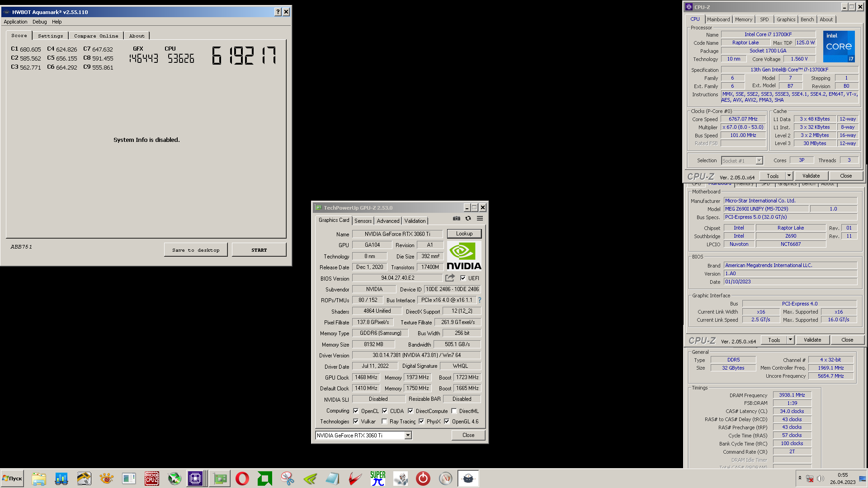The height and width of the screenshot is (488, 868).
Task: Open the GPU-Z hamburger menu
Action: point(480,219)
